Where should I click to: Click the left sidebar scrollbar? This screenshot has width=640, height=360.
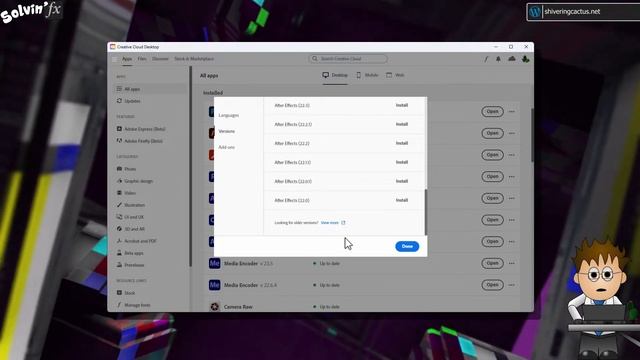point(190,167)
